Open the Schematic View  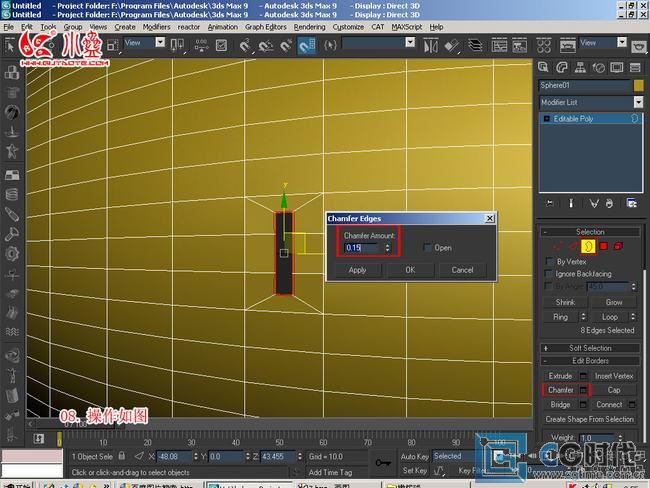pyautogui.click(x=519, y=45)
